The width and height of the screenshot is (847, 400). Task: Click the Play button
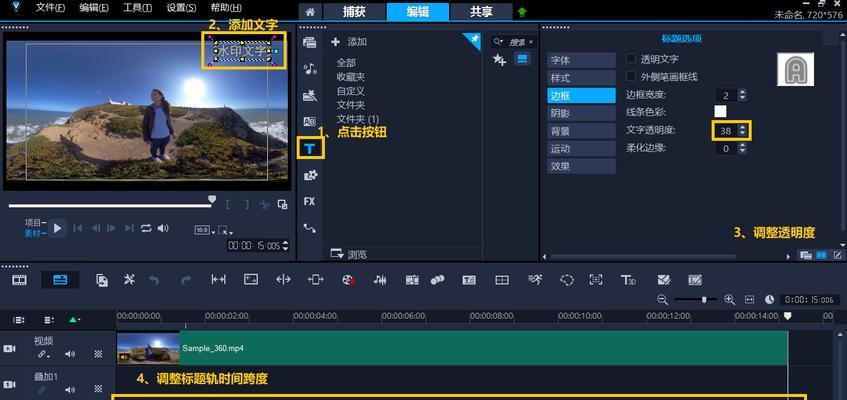pos(57,229)
